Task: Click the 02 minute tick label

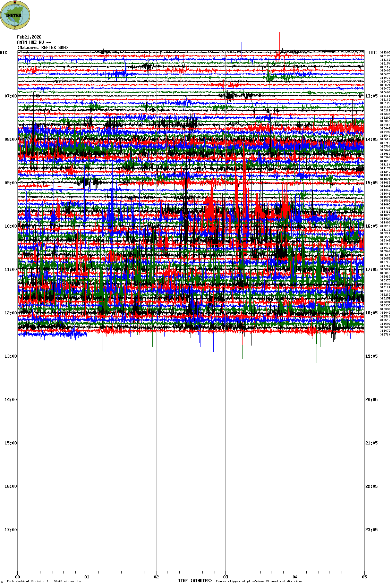Action: point(156,577)
